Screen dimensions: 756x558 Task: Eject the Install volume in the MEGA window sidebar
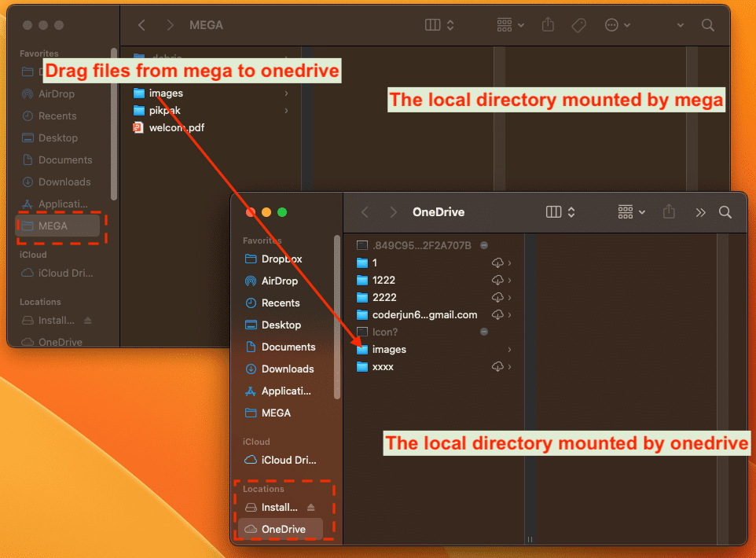(88, 321)
